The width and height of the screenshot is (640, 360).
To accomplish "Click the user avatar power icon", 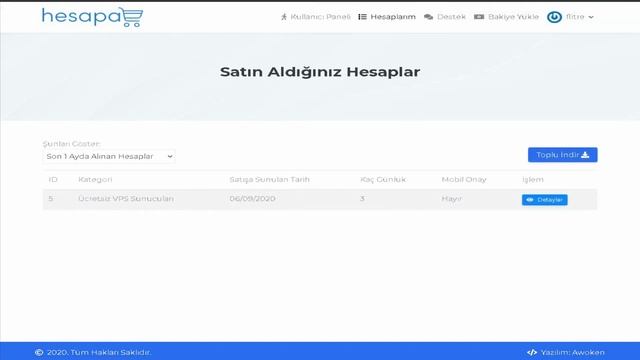I will [x=554, y=17].
